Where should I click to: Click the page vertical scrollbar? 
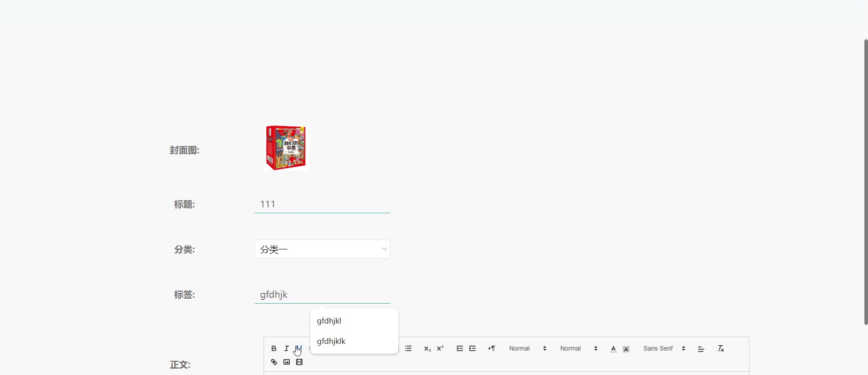tap(866, 182)
